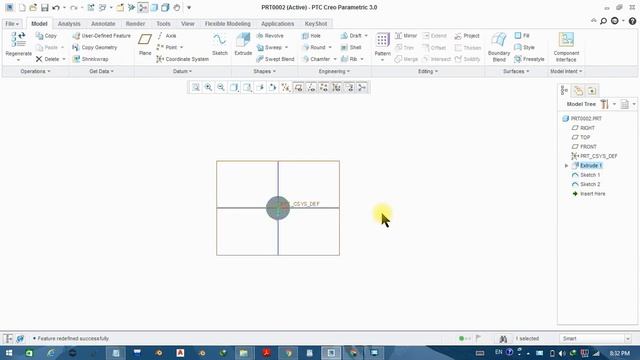Open the Shrinkwrap tool

tap(90, 59)
